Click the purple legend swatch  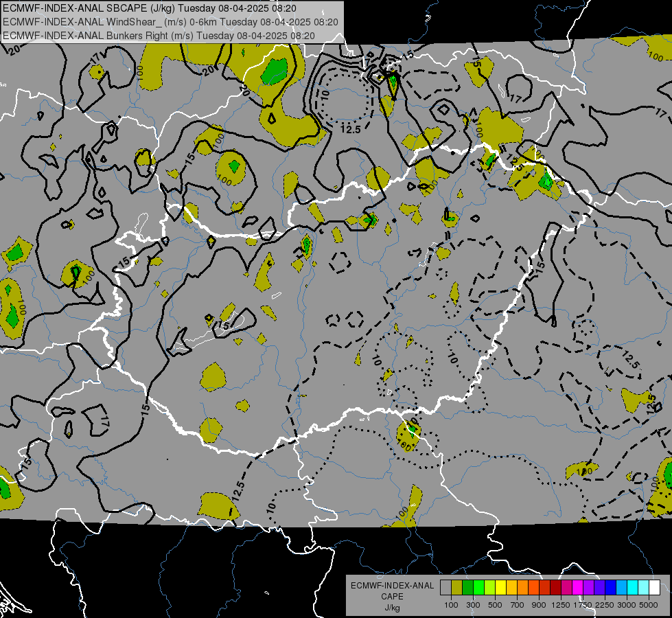click(588, 587)
